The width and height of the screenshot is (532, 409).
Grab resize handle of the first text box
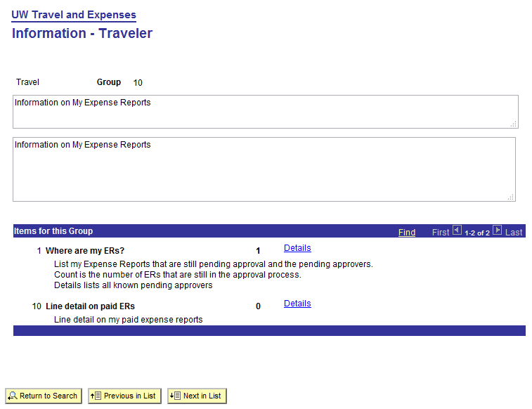coord(513,124)
